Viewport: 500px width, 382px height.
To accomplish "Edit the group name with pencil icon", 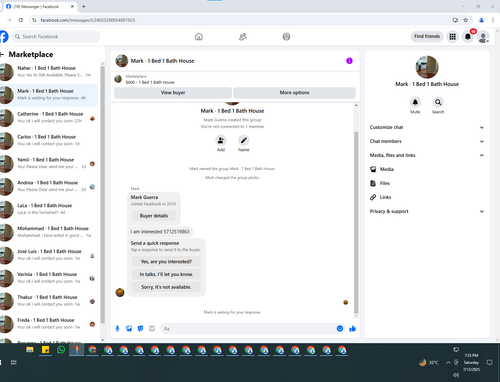I will (244, 140).
